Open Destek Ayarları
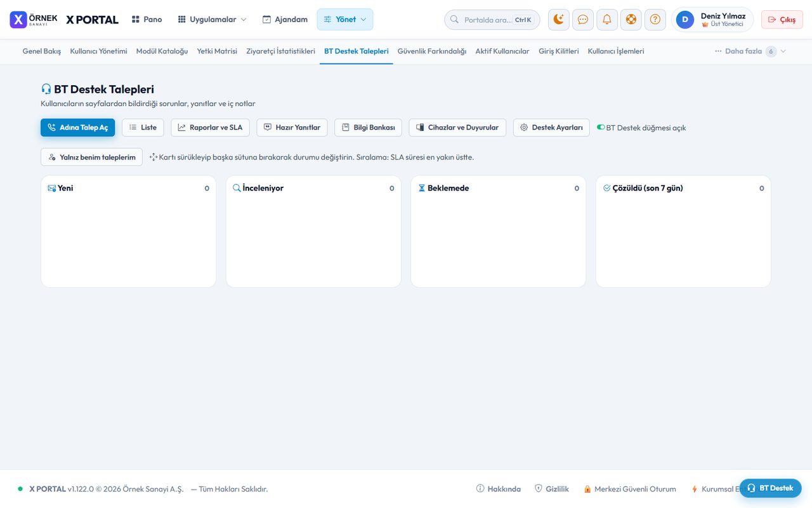Image resolution: width=812 pixels, height=508 pixels. click(x=551, y=128)
